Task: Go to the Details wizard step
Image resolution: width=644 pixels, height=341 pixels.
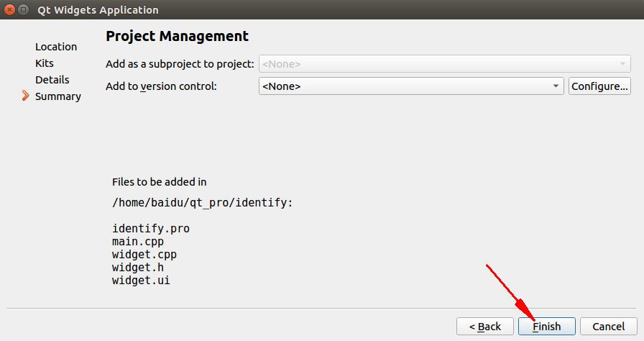Action: [x=52, y=80]
